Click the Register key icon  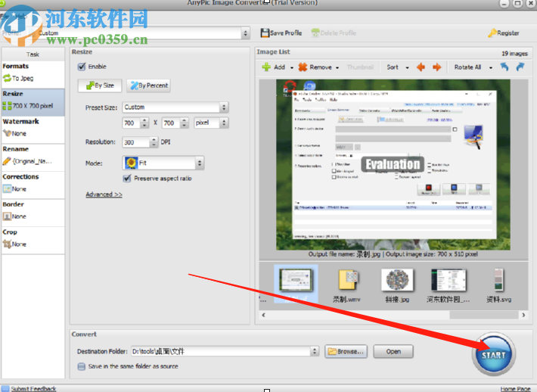pos(492,33)
